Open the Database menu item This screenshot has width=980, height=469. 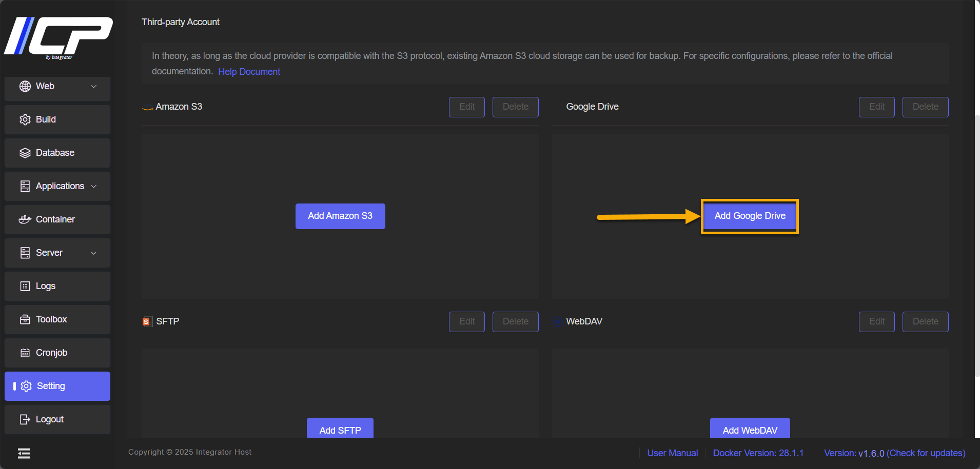click(x=57, y=153)
